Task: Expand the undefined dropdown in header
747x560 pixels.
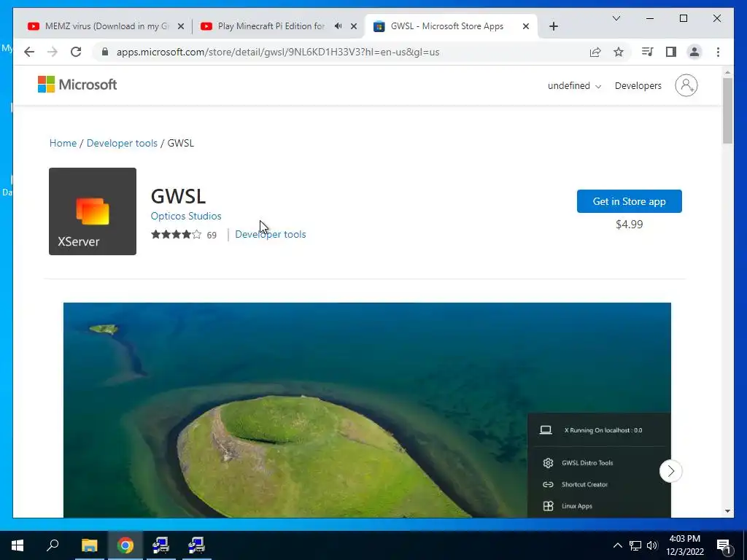Action: [x=574, y=86]
